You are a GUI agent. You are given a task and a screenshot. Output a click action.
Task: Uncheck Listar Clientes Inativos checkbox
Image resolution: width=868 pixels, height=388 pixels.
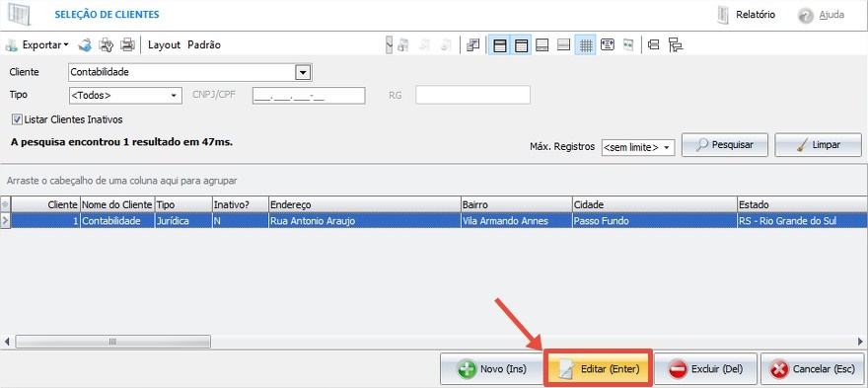17,119
